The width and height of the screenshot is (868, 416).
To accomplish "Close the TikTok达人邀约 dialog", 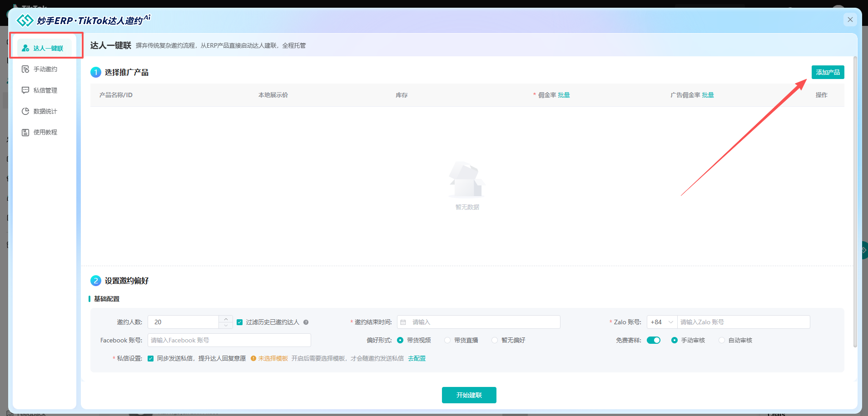I will pyautogui.click(x=850, y=20).
